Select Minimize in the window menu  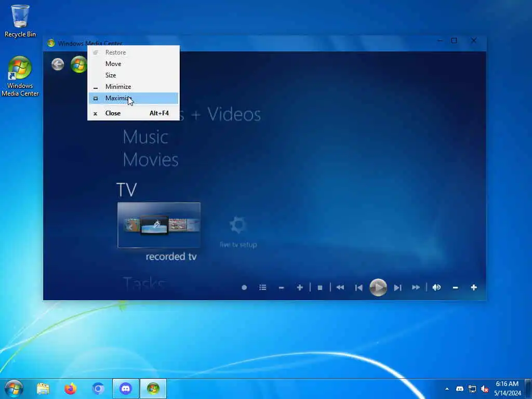point(134,87)
